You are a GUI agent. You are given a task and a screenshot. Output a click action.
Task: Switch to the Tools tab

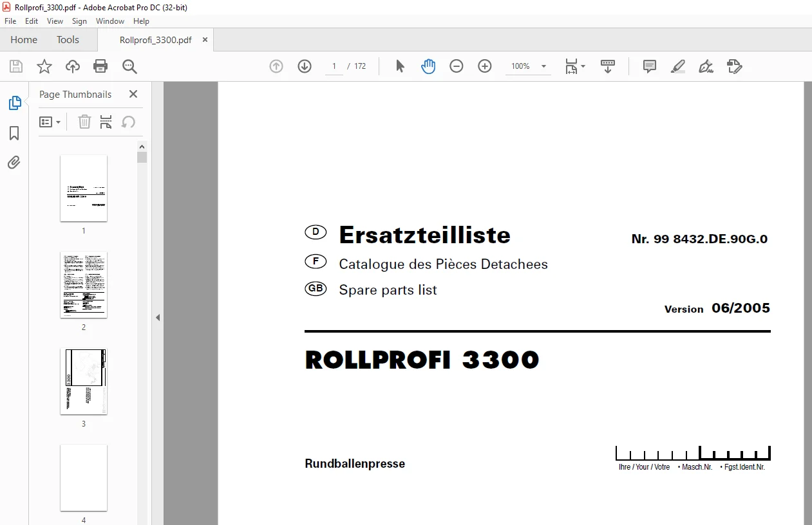pyautogui.click(x=68, y=40)
